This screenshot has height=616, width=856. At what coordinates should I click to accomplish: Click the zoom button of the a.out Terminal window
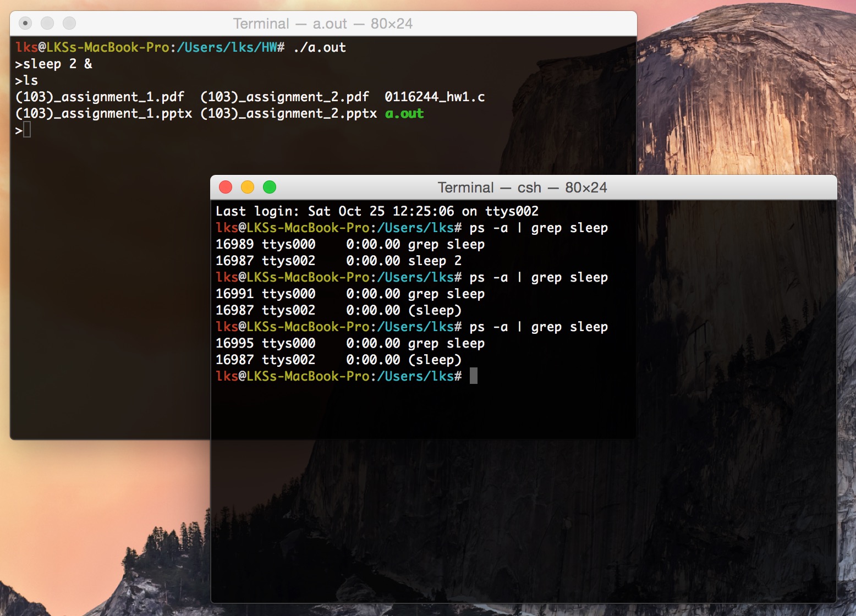[69, 23]
